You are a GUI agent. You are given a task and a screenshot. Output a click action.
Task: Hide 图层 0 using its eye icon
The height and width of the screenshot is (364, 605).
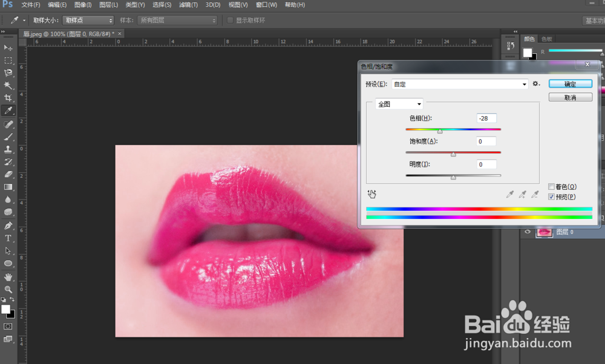tap(528, 232)
